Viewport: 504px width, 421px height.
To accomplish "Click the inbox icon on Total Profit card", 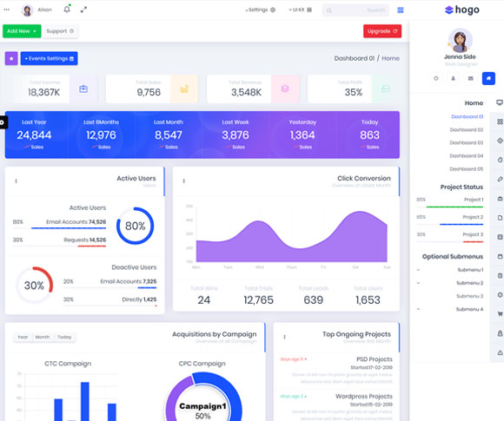I will click(x=386, y=89).
